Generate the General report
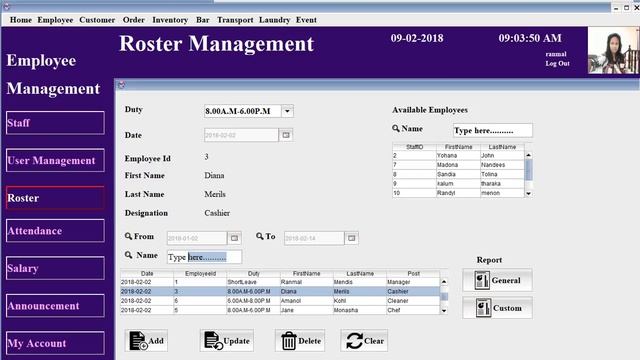 (x=497, y=280)
